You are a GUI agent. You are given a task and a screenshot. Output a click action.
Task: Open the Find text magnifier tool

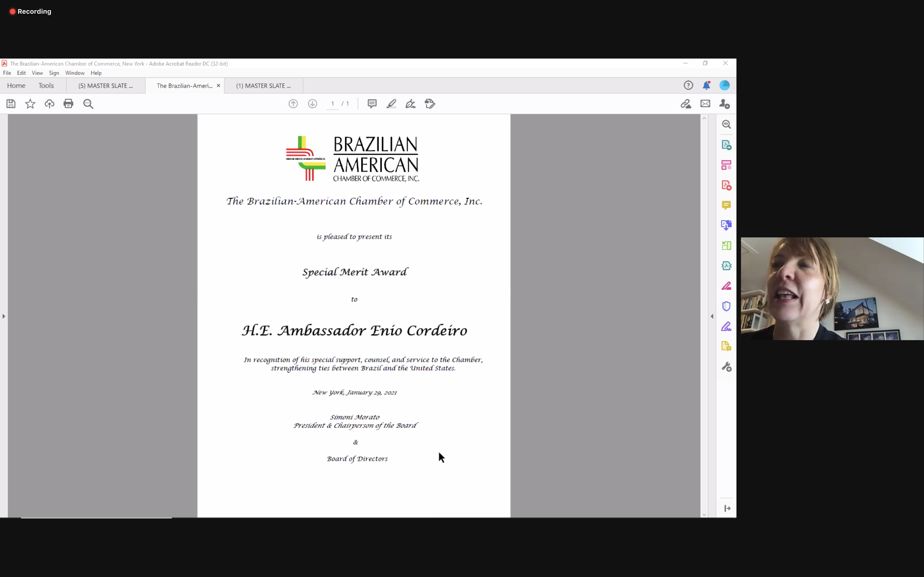pos(88,104)
